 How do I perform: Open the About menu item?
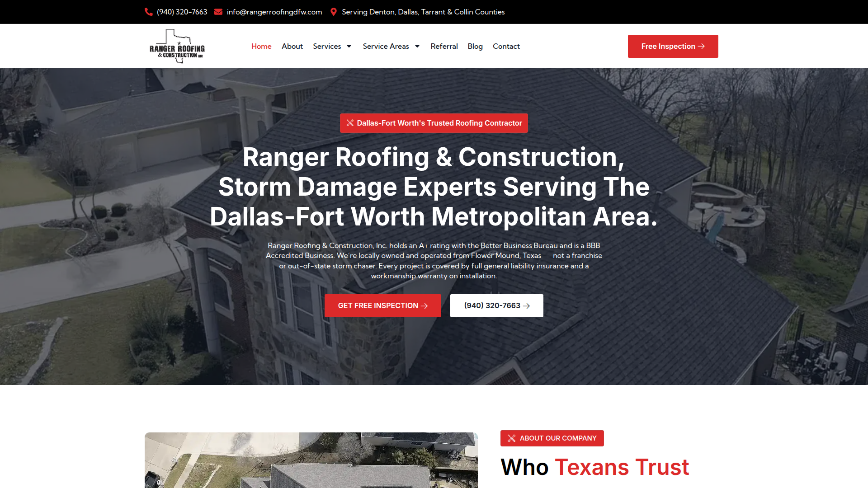(292, 46)
